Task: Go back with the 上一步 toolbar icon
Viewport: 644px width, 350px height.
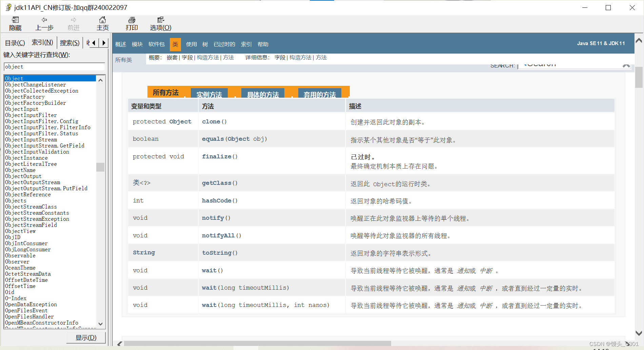Action: click(x=44, y=24)
